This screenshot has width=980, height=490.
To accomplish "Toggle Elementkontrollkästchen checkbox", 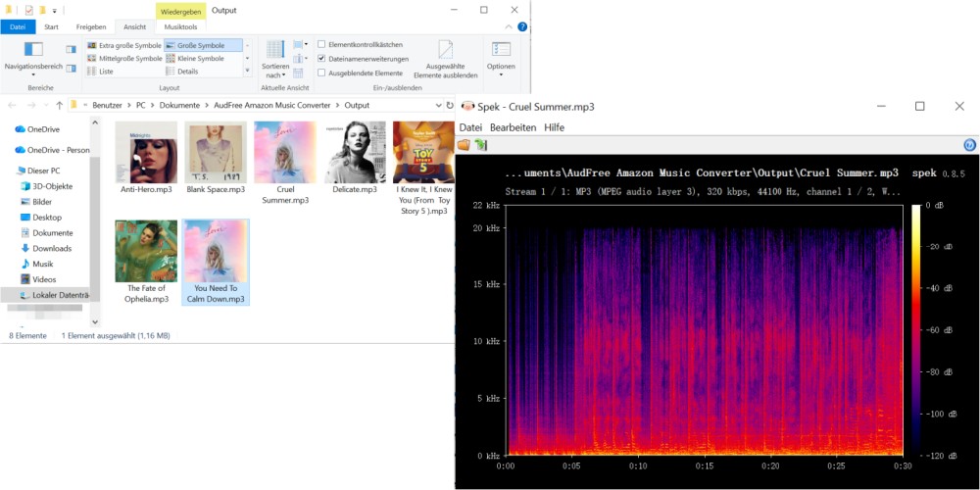I will [321, 44].
